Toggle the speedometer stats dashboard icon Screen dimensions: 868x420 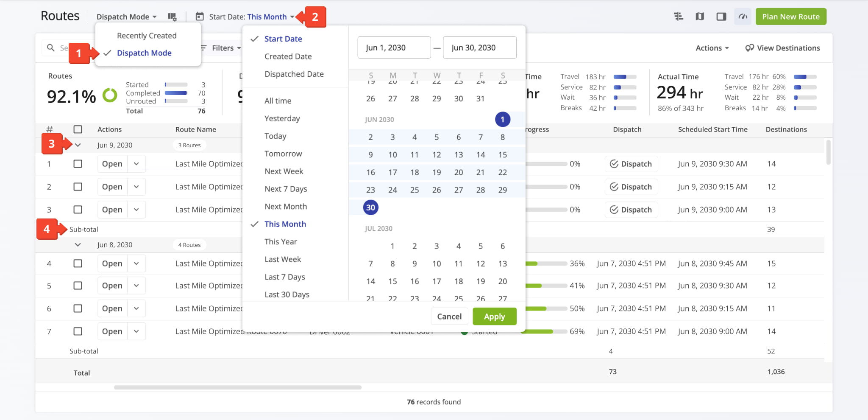coord(743,17)
